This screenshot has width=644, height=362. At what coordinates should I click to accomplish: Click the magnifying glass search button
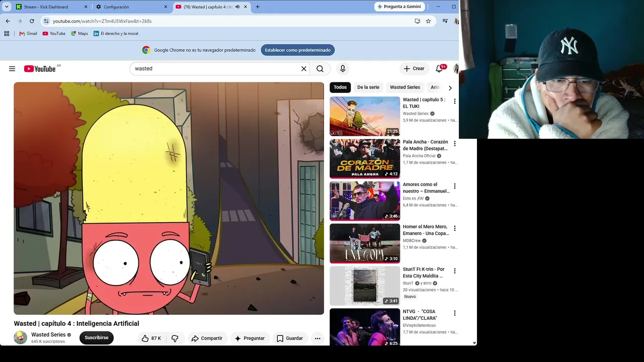(x=320, y=69)
